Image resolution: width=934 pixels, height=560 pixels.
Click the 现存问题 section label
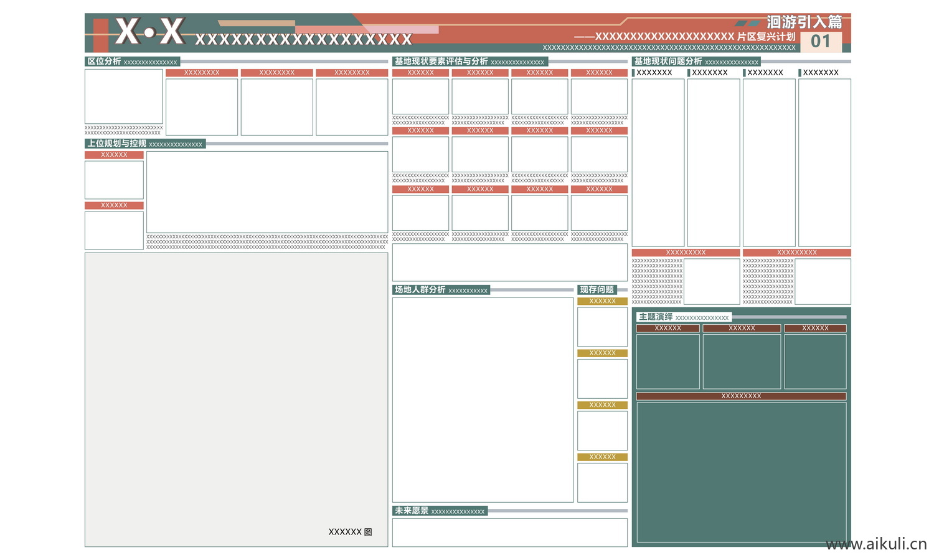pos(597,290)
